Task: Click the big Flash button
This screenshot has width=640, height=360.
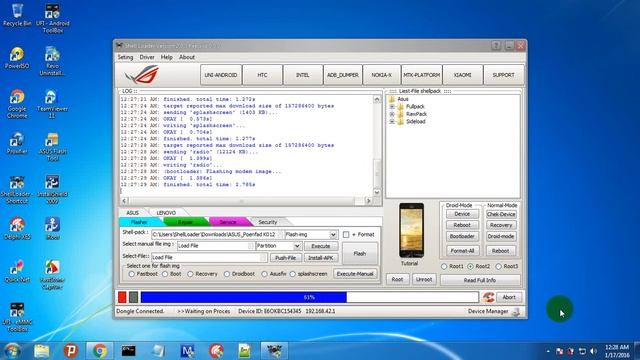Action: (360, 253)
